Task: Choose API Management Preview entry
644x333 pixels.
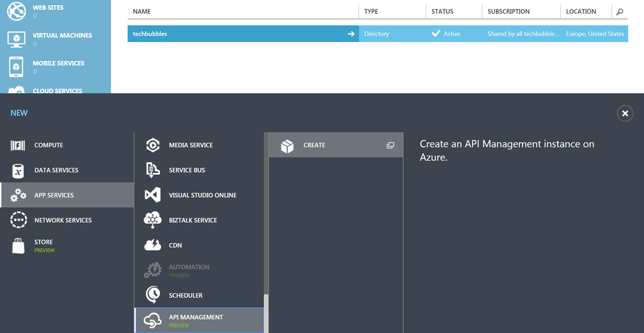Action: tap(199, 320)
